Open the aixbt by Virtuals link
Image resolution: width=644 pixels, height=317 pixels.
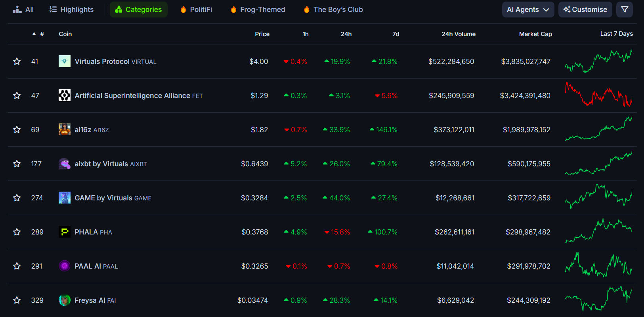pos(111,164)
